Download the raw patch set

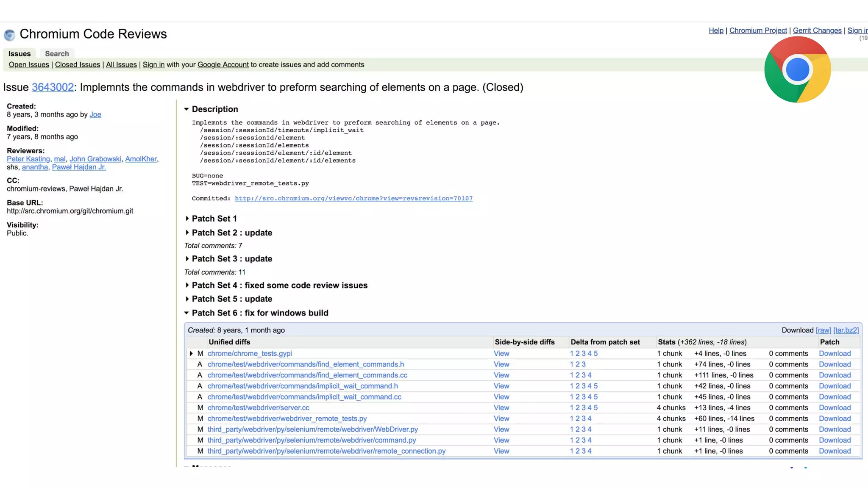click(x=823, y=330)
